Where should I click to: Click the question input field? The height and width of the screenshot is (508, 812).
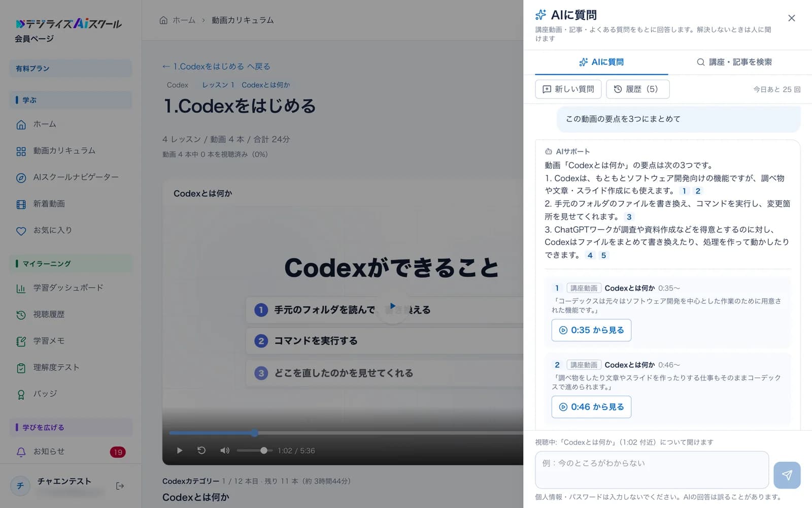(652, 470)
